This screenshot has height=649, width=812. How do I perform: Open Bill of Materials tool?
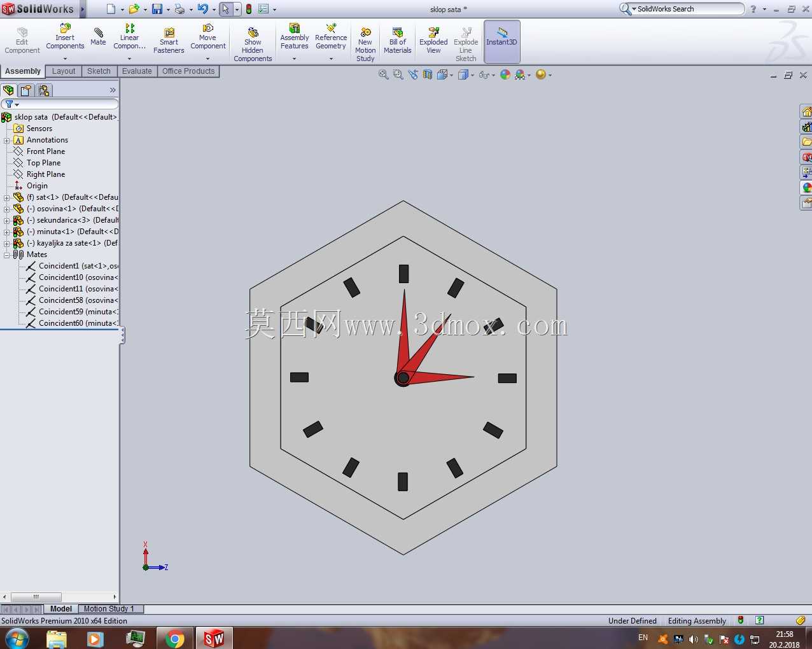398,41
